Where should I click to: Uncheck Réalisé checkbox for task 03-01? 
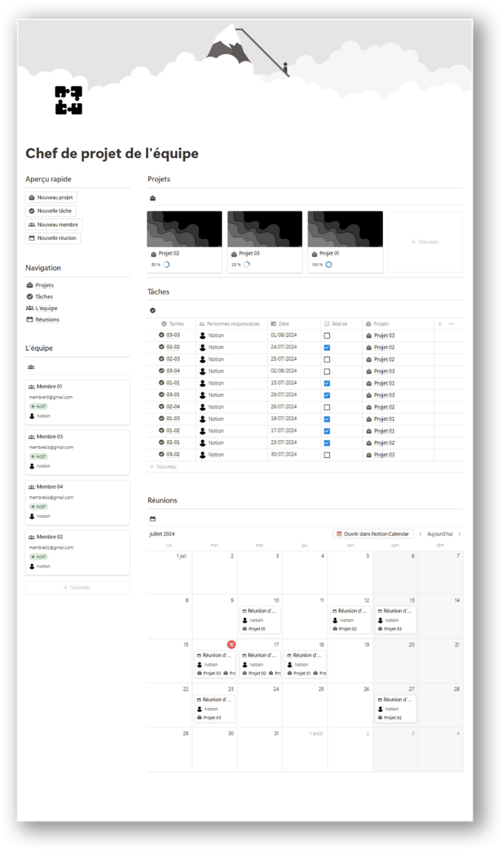(327, 395)
